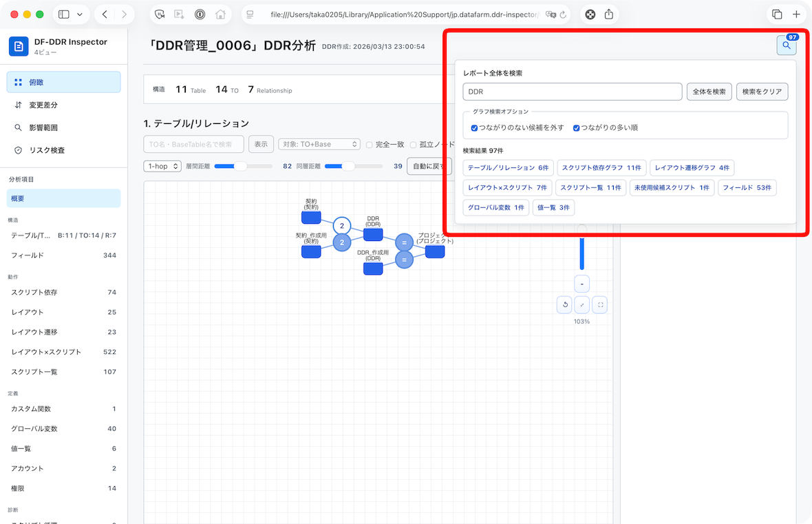Screen dimensions: 812x524
Task: Open the レイアウト遷移 23 sidebar item
Action: pyautogui.click(x=64, y=332)
